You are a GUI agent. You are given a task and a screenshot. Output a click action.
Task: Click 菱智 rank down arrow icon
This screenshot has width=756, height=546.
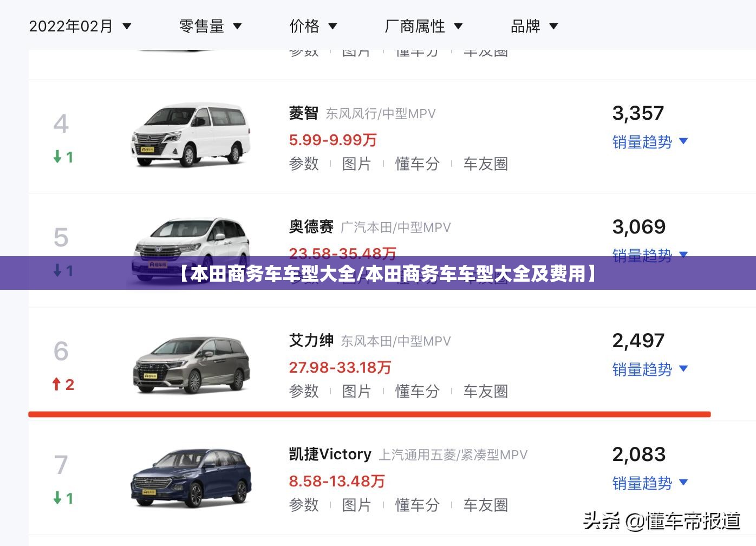57,157
